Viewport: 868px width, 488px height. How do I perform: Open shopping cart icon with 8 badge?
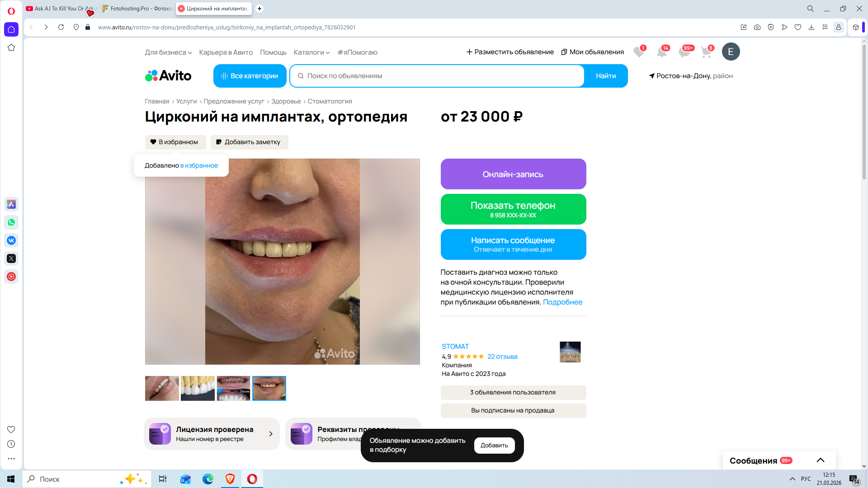tap(706, 52)
